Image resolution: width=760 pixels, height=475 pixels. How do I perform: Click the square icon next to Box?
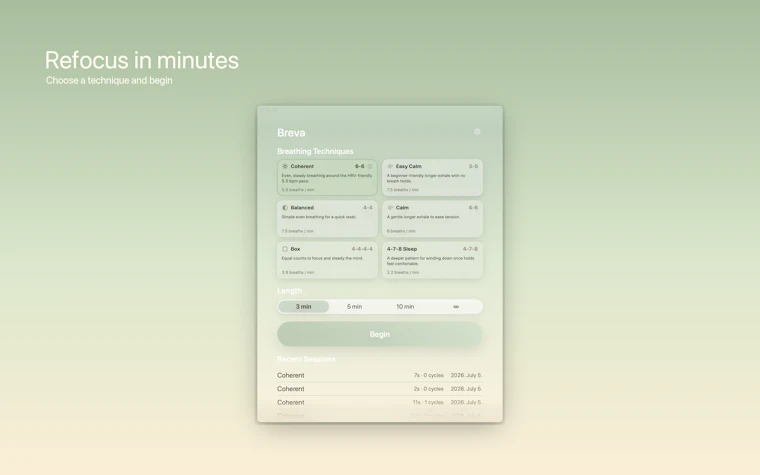pos(285,249)
